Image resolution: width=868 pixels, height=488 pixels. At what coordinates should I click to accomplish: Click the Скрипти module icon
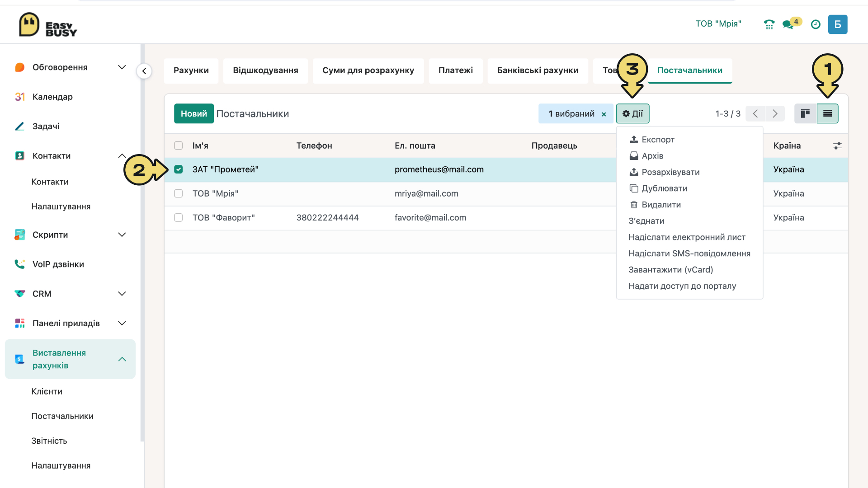coord(20,235)
